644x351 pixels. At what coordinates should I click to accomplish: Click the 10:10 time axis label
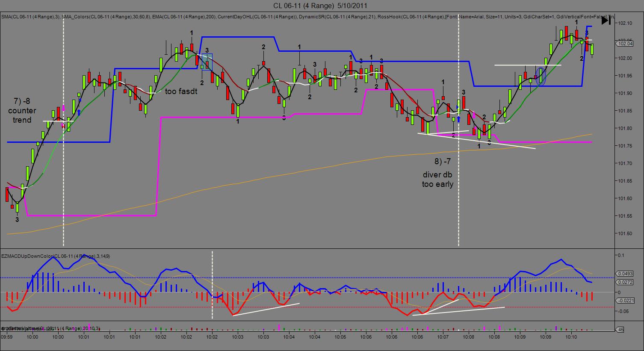pyautogui.click(x=571, y=337)
